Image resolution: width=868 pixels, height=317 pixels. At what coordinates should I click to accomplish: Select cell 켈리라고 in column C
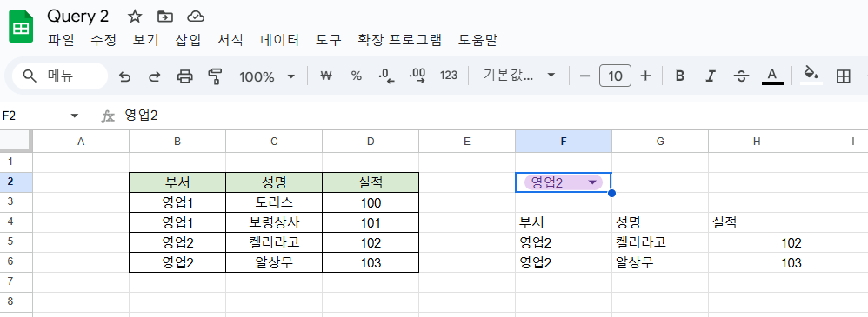[274, 242]
